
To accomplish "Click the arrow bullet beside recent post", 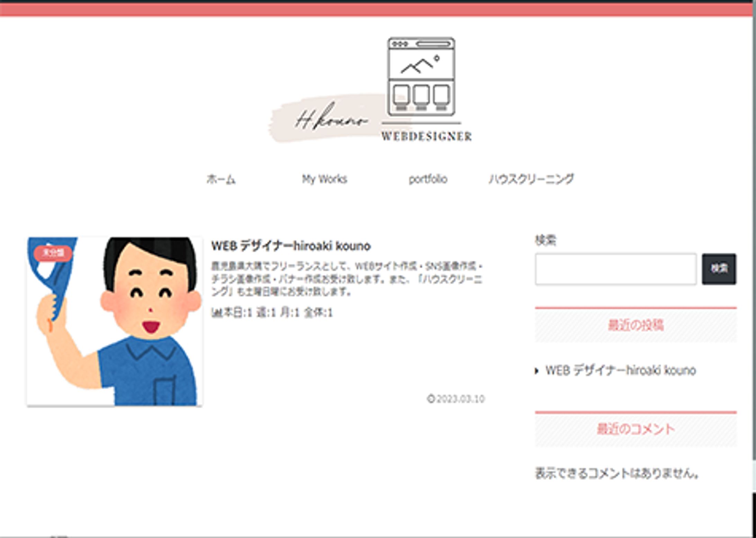I will [537, 371].
